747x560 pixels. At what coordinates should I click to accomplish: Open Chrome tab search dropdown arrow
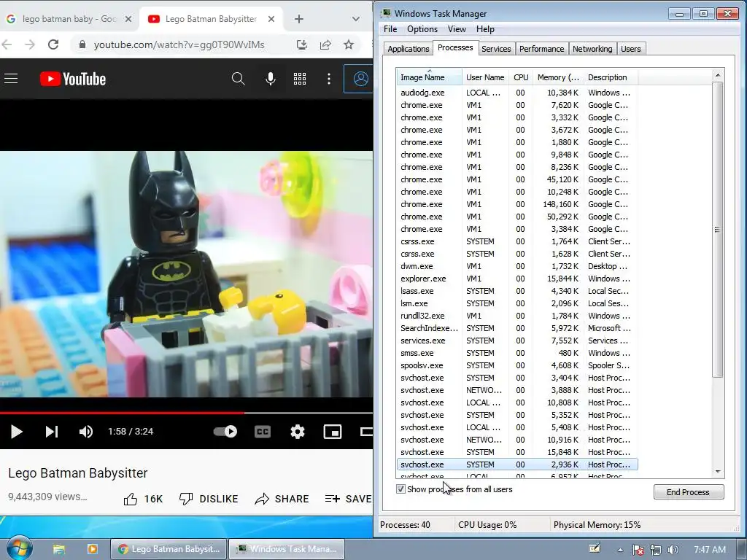355,19
